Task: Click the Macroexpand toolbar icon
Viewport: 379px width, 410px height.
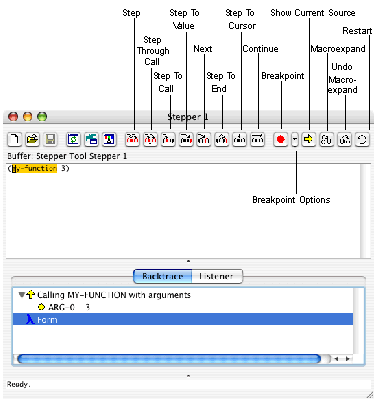Action: tap(327, 139)
